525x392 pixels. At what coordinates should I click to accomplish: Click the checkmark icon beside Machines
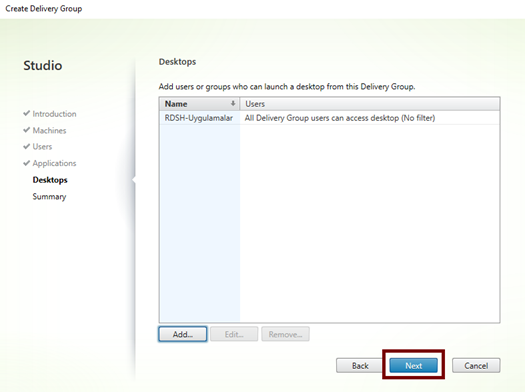26,130
